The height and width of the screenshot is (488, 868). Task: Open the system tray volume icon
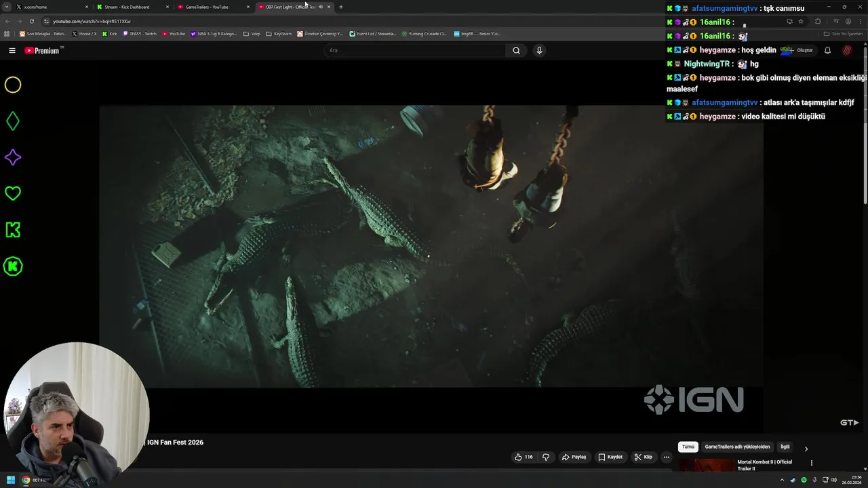(x=833, y=480)
